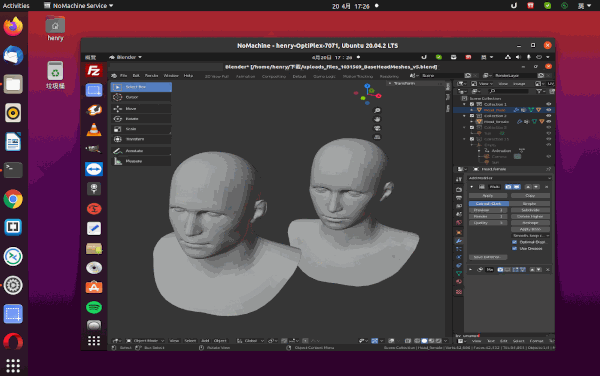Hide Collection 2 via its eye icon
The height and width of the screenshot is (376, 600).
(x=548, y=116)
